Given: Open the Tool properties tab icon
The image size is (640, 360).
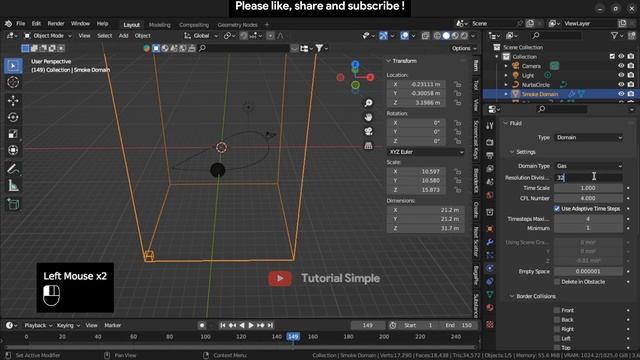Looking at the screenshot, I should point(490,126).
